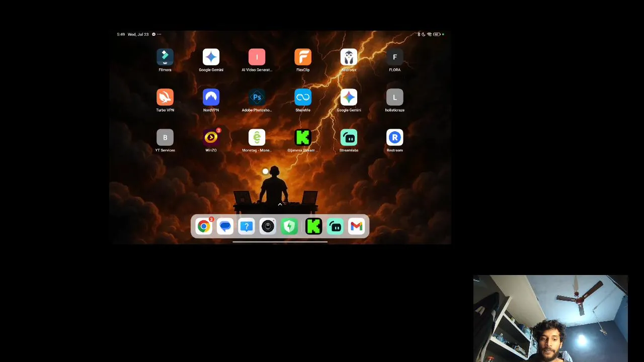Tap the three-dot notification overflow in status bar
This screenshot has width=644, height=362.
(159, 34)
